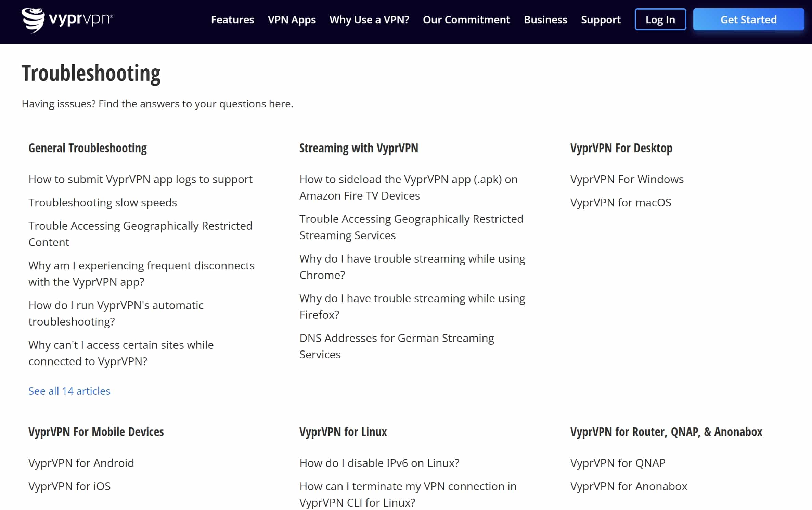Open the Business nav link
812x510 pixels.
click(x=545, y=20)
